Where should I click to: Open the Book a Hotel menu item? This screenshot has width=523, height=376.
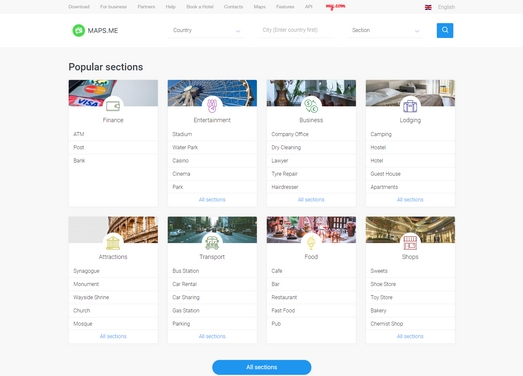click(200, 7)
